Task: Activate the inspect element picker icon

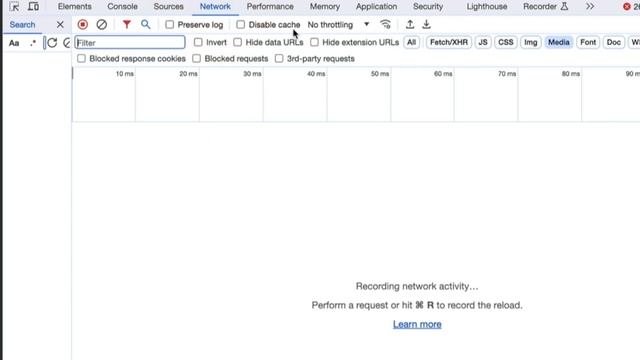Action: pos(14,7)
